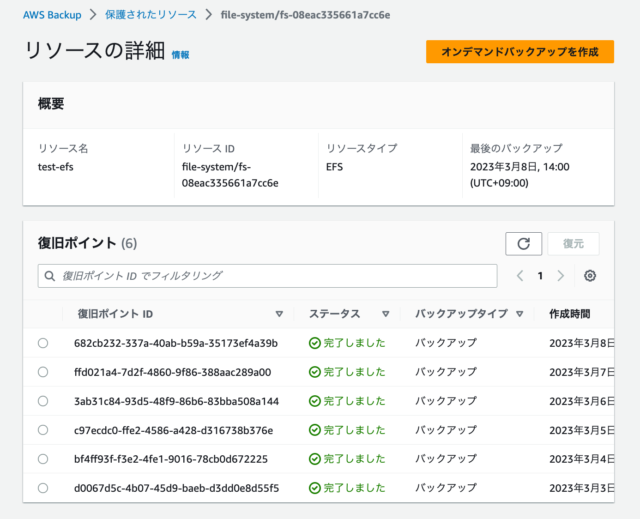Click resource ID value file-system/fs-08eac335661a7cc6e in summary
This screenshot has width=640, height=519.
(230, 175)
